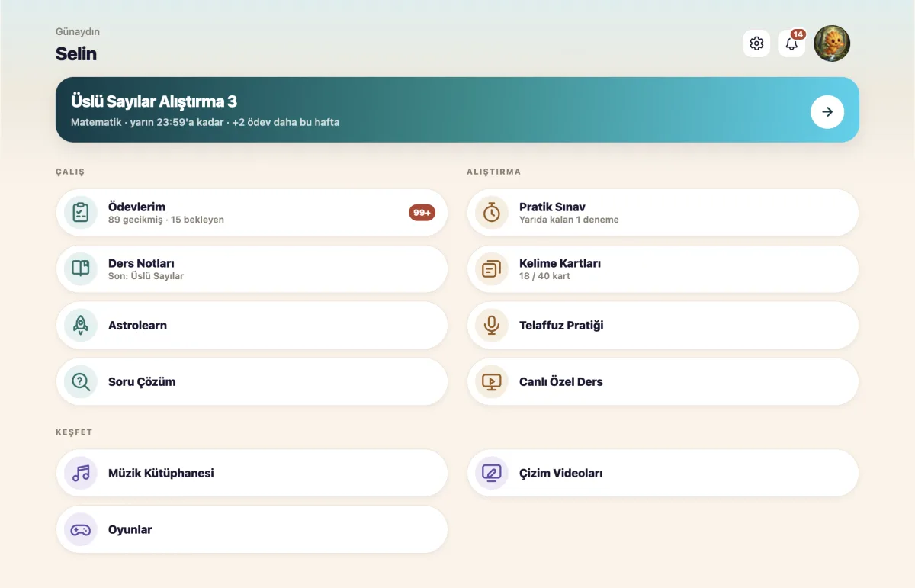The width and height of the screenshot is (915, 588).
Task: Click the red 14 notification count badge
Action: point(798,34)
